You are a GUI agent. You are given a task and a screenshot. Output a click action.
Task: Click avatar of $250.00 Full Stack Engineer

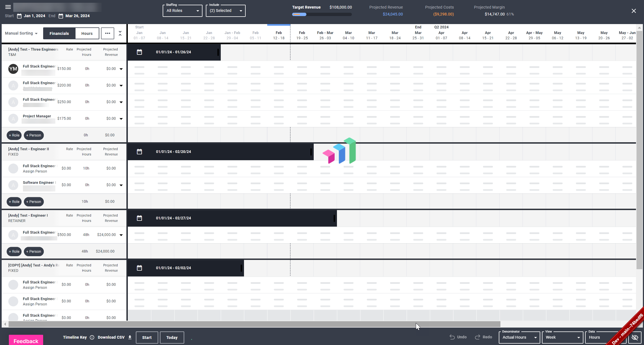[x=13, y=102]
